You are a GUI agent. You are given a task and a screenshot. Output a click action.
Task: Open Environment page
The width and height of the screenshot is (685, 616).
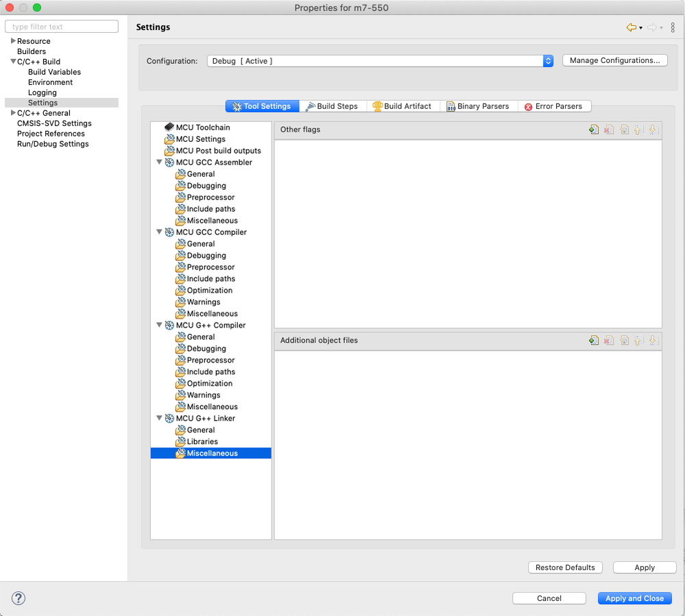(50, 82)
